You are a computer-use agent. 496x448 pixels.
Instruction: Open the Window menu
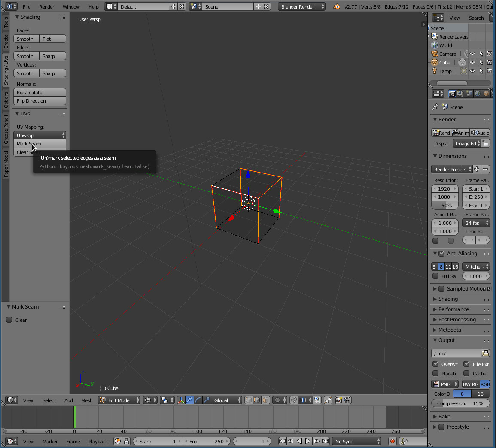pos(71,6)
